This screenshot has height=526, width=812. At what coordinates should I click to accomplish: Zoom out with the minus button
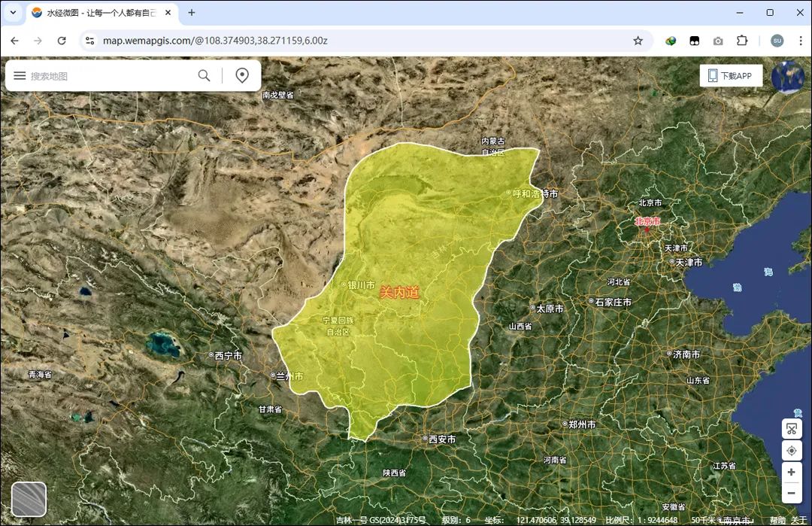pyautogui.click(x=791, y=493)
